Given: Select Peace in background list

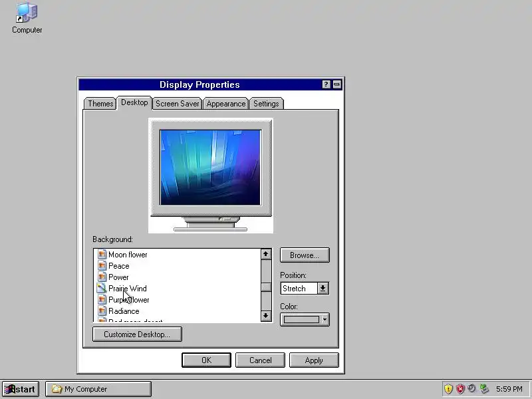Looking at the screenshot, I should coord(119,265).
